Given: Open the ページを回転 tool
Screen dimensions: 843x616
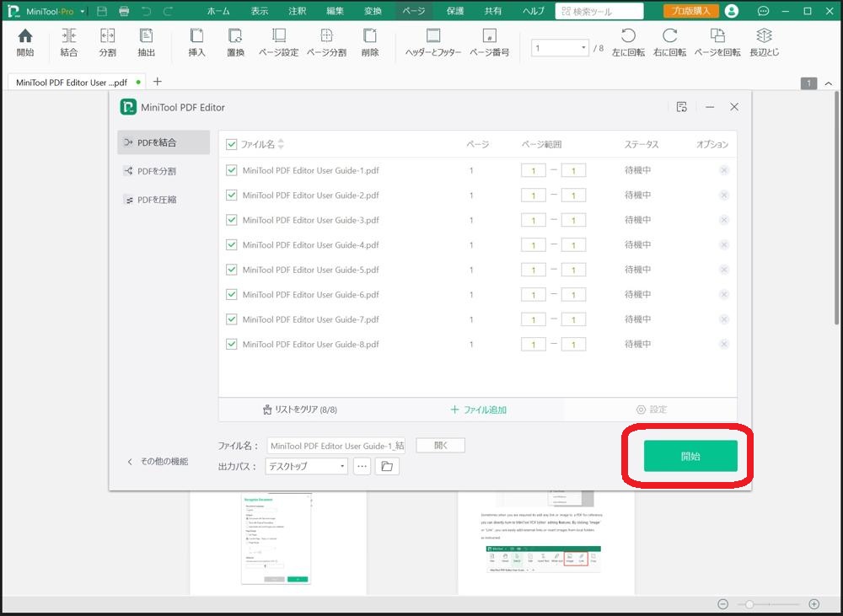Looking at the screenshot, I should [717, 42].
